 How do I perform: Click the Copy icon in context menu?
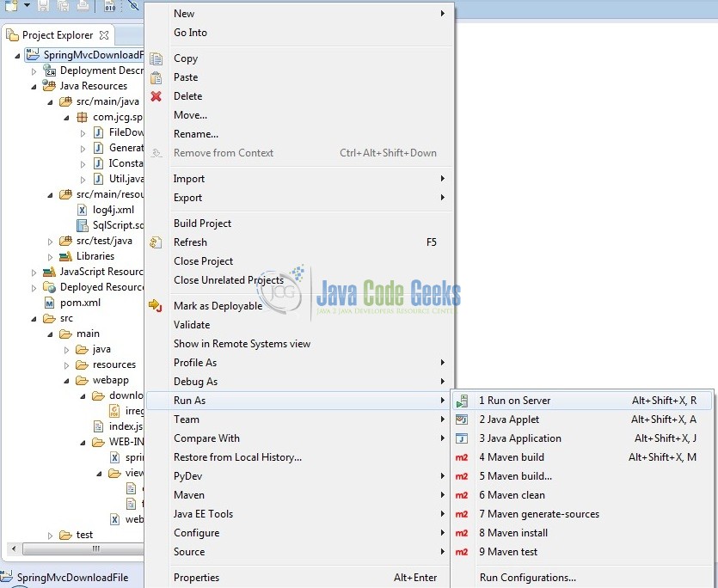[x=156, y=58]
